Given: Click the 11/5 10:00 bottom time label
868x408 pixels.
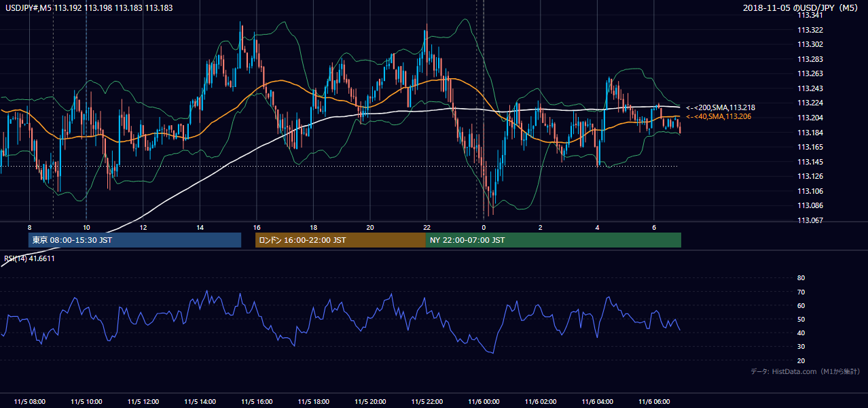Looking at the screenshot, I should pos(86,402).
